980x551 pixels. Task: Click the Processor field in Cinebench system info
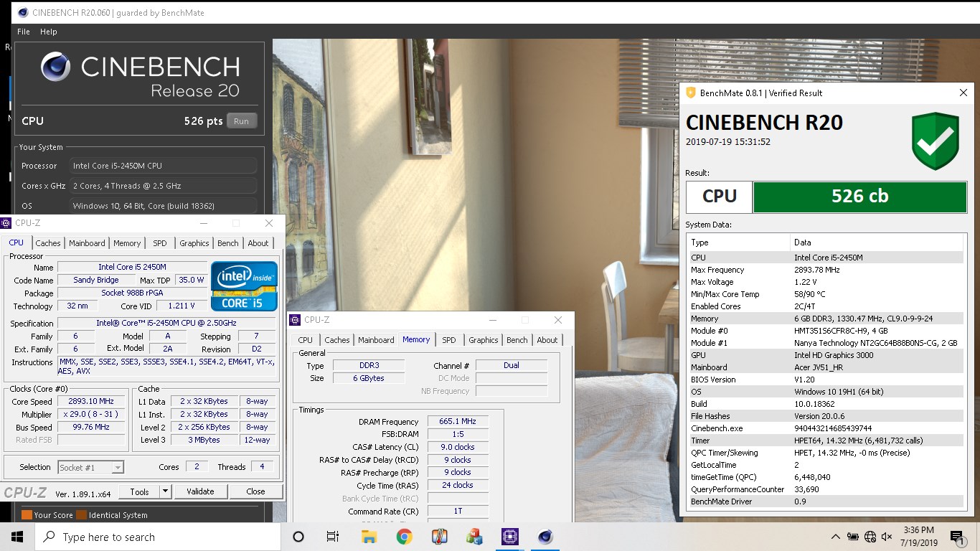164,166
